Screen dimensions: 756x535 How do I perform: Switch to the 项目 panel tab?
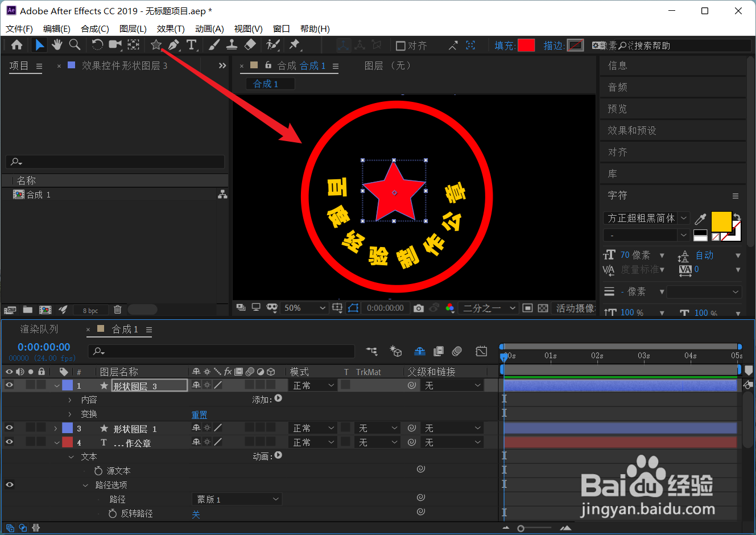[19, 65]
